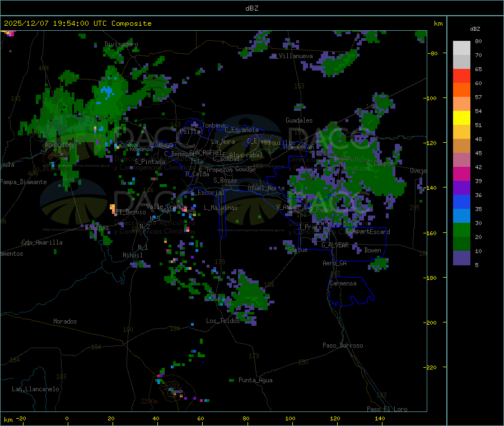This screenshot has height=426, width=504.
Task: Click the -20 tick on the horizontal axis
Action: point(21,418)
